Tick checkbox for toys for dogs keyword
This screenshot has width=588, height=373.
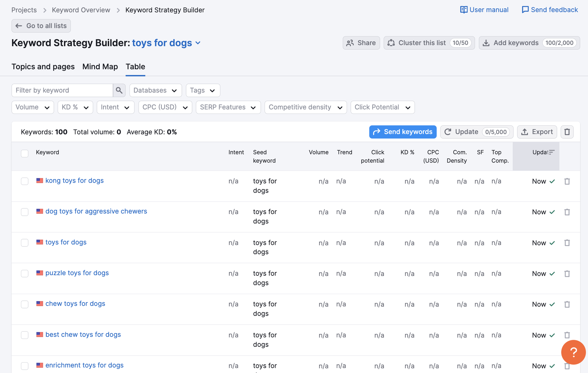pyautogui.click(x=25, y=243)
